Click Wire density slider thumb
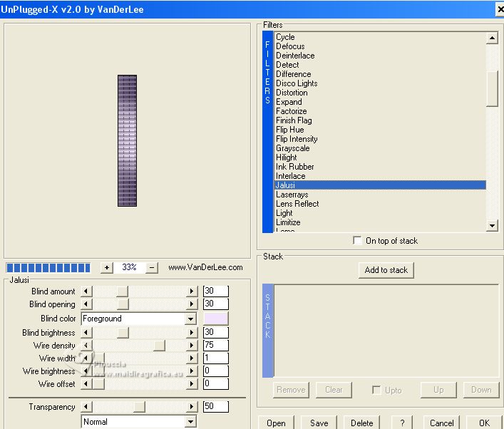Image resolution: width=504 pixels, height=429 pixels. [159, 346]
